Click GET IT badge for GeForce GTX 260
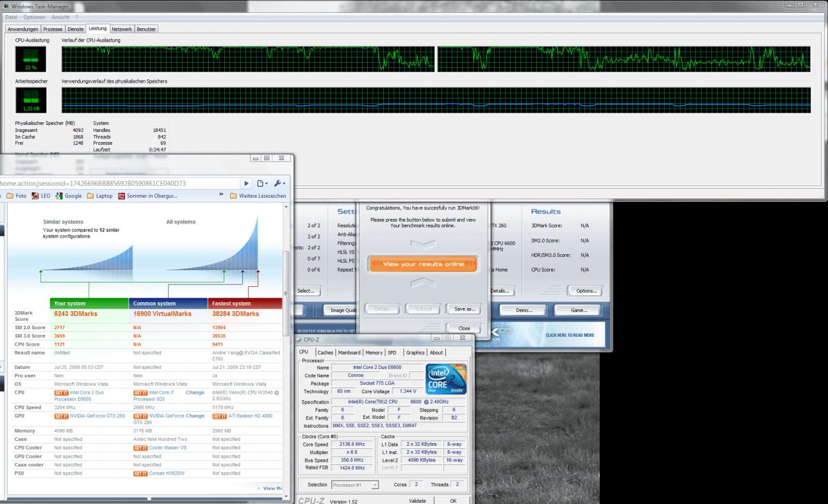The height and width of the screenshot is (504, 828). point(62,416)
